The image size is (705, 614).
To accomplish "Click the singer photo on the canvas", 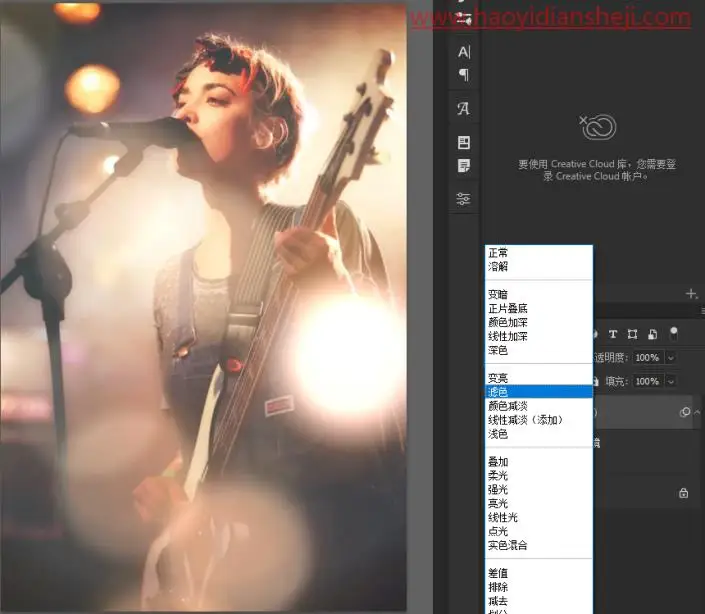I will tap(203, 307).
